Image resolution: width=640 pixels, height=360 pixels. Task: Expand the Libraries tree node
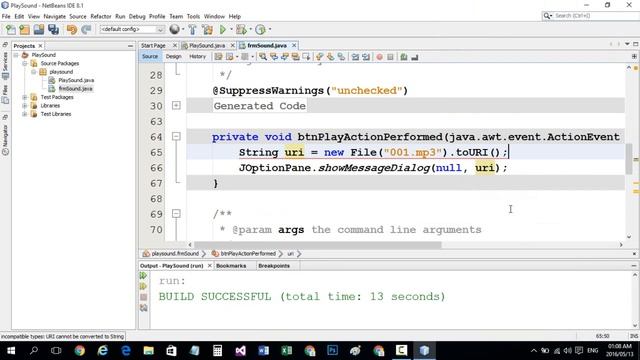click(x=25, y=105)
